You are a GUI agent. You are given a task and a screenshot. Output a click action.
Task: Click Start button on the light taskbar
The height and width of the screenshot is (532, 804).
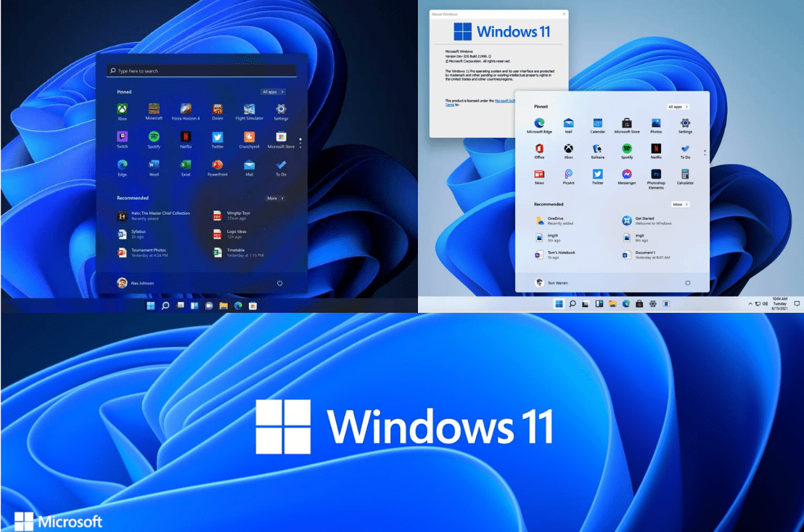pyautogui.click(x=559, y=303)
